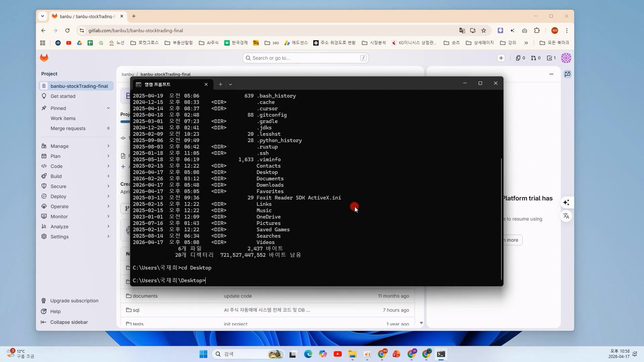Open the weather widget on the taskbar
Screen dimensions: 644x362
click(21, 354)
